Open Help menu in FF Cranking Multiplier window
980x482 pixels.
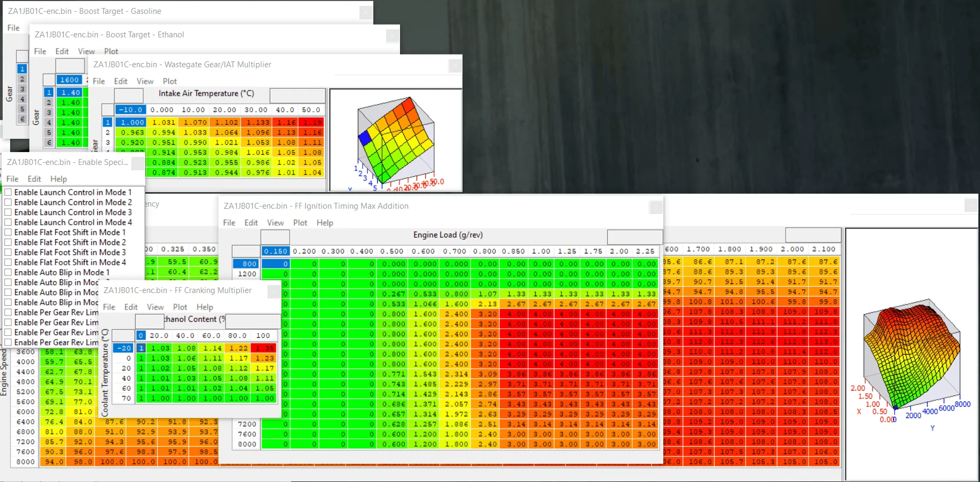tap(205, 307)
